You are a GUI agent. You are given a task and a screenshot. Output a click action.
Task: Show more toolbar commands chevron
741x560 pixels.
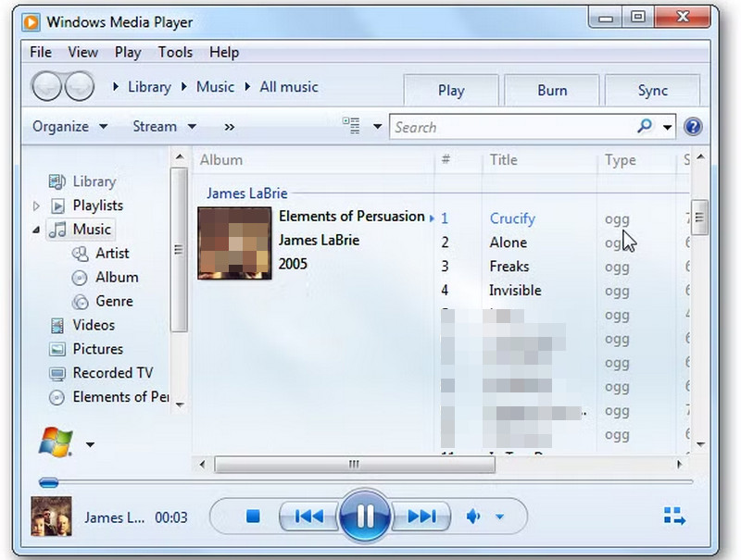(x=229, y=127)
